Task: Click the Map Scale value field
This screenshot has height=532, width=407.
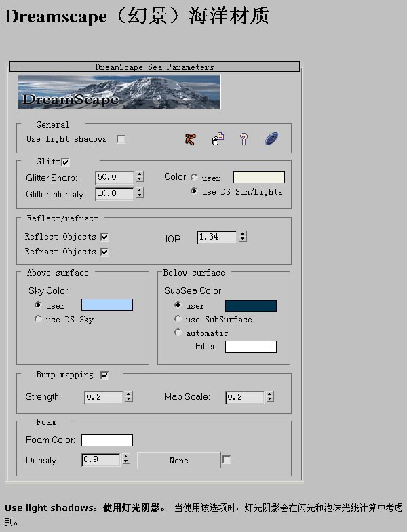Action: pos(244,398)
